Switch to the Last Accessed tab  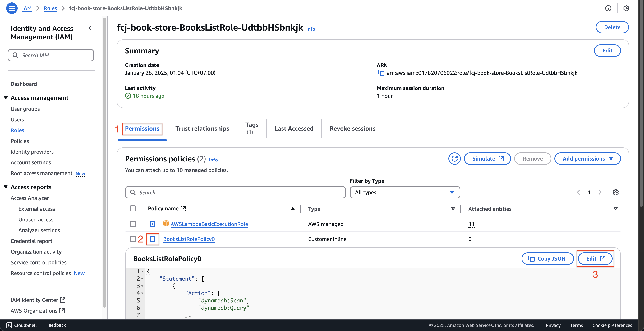pos(293,128)
